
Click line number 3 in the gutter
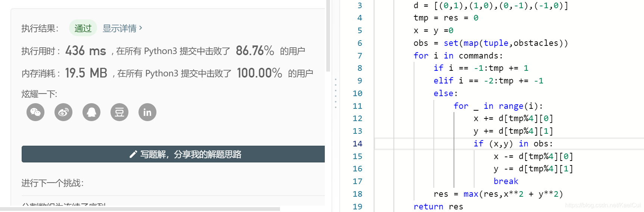coord(360,5)
